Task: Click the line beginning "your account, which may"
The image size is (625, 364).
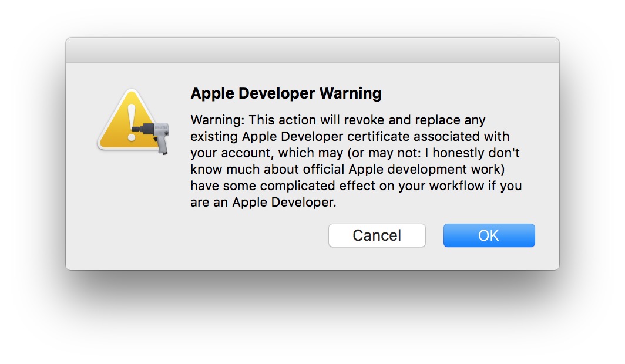Action: pos(355,153)
